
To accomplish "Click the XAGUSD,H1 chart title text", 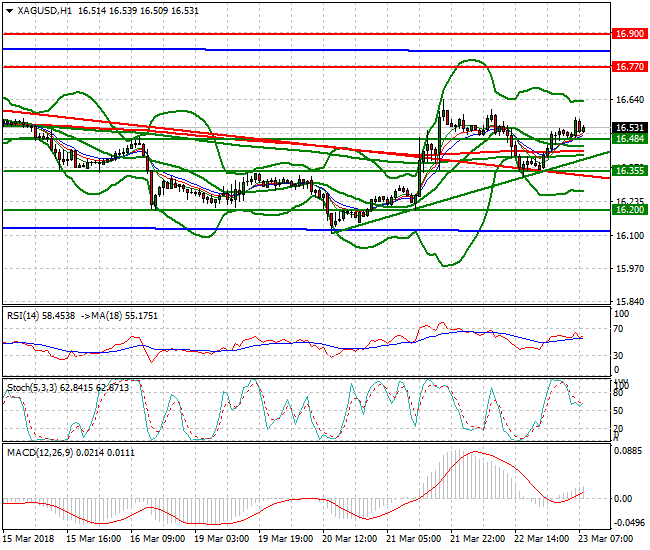I will click(45, 11).
